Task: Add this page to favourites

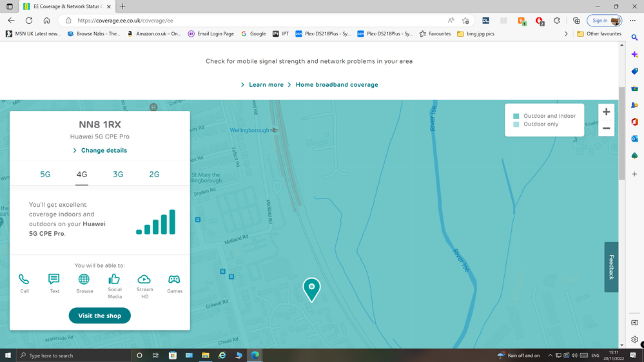Action: click(x=465, y=21)
